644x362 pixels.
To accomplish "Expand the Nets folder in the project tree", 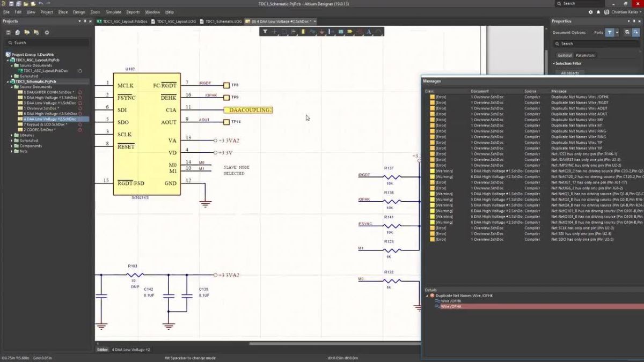I will pyautogui.click(x=12, y=151).
